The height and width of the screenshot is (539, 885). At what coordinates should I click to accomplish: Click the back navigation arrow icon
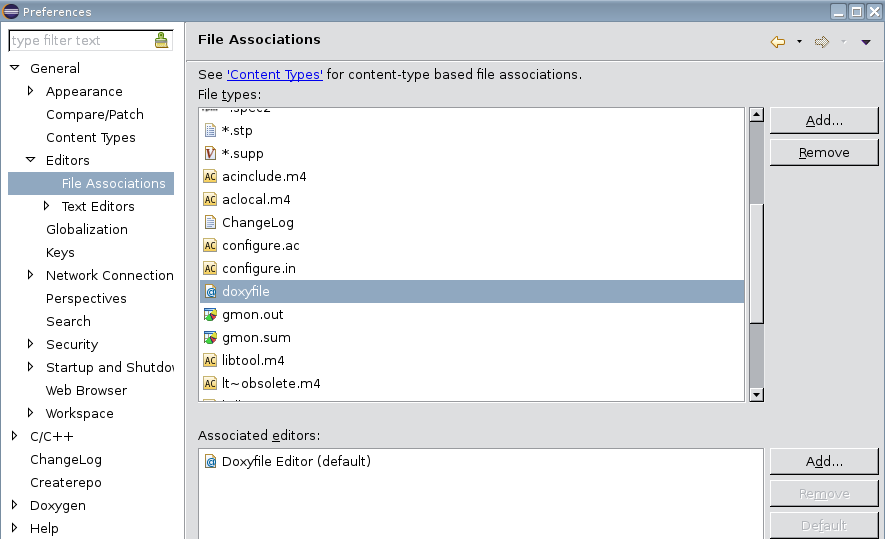pos(778,41)
